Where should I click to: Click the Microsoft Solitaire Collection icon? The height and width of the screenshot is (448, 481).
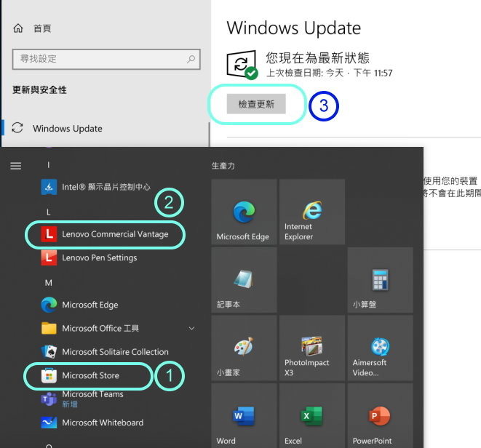coord(49,352)
